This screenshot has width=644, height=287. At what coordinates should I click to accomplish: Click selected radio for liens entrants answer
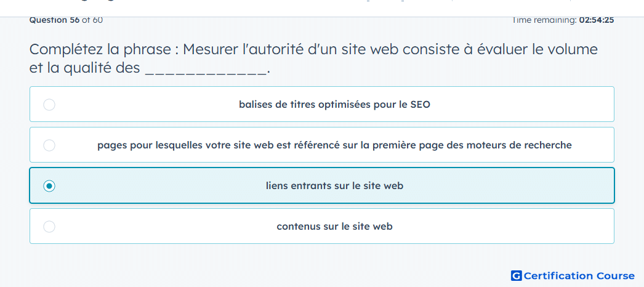(49, 186)
